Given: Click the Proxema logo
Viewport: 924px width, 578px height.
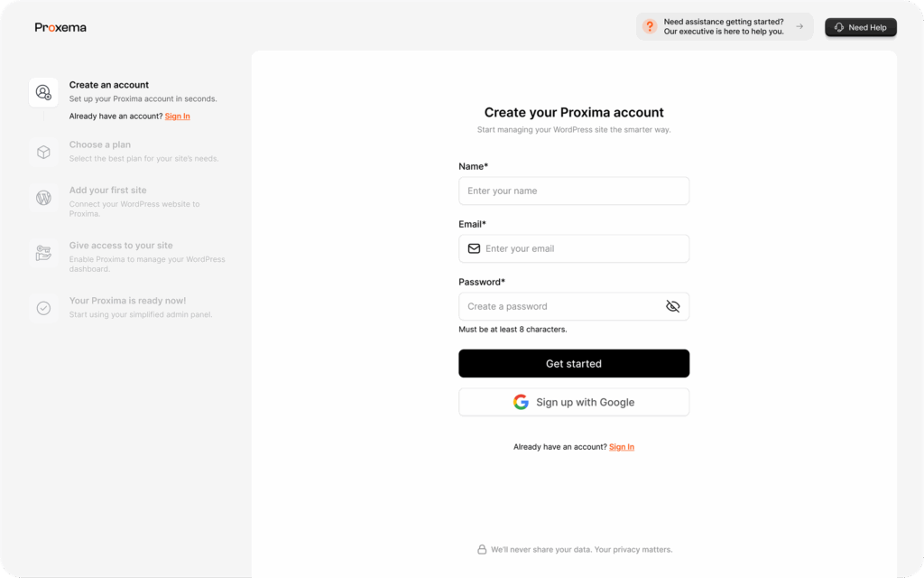Looking at the screenshot, I should click(60, 27).
